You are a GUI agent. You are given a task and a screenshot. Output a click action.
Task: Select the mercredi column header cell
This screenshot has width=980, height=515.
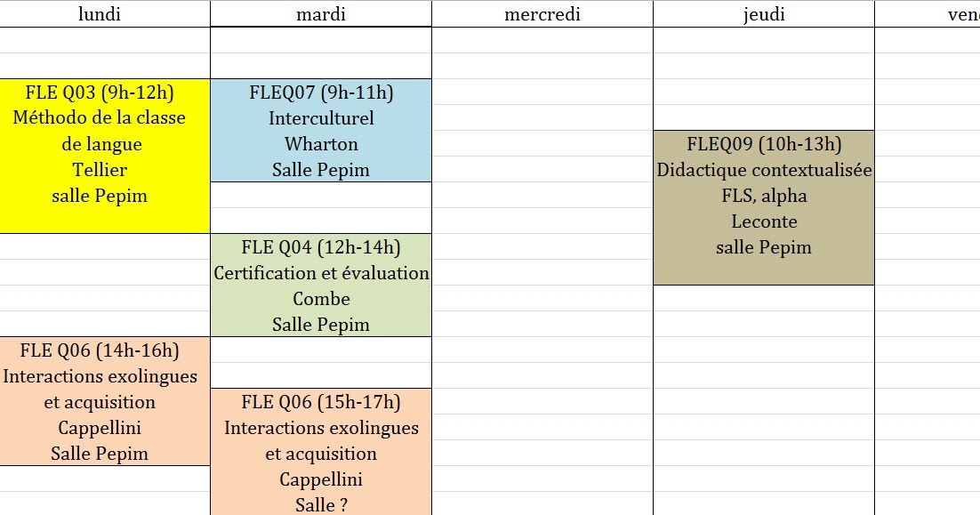pos(542,13)
